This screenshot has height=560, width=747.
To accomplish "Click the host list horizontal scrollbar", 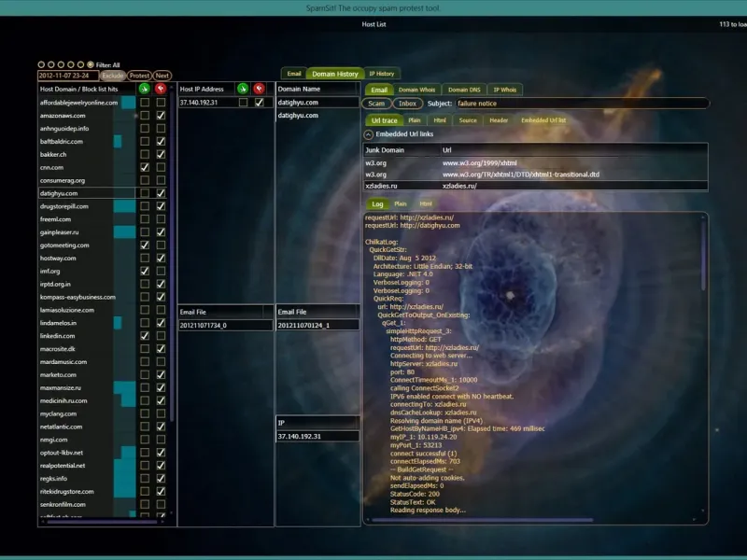I will click(x=102, y=522).
